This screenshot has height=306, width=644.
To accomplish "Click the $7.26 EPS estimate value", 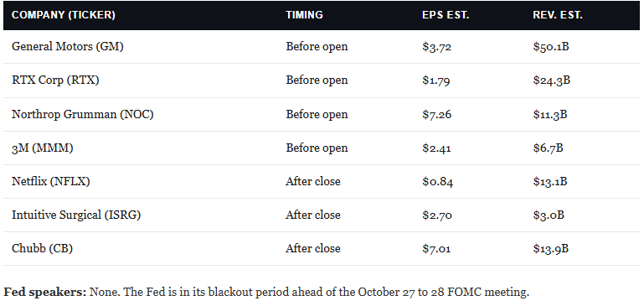I will [437, 114].
